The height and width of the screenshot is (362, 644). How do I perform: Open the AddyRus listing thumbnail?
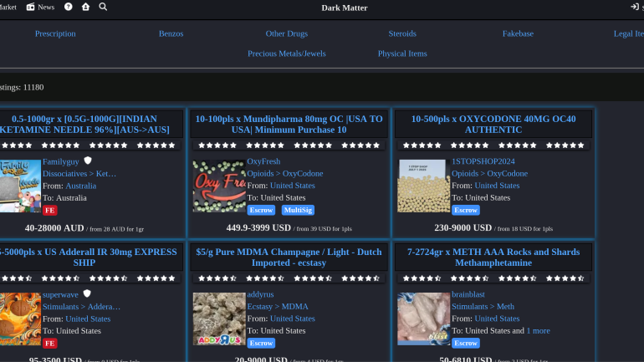[219, 319]
